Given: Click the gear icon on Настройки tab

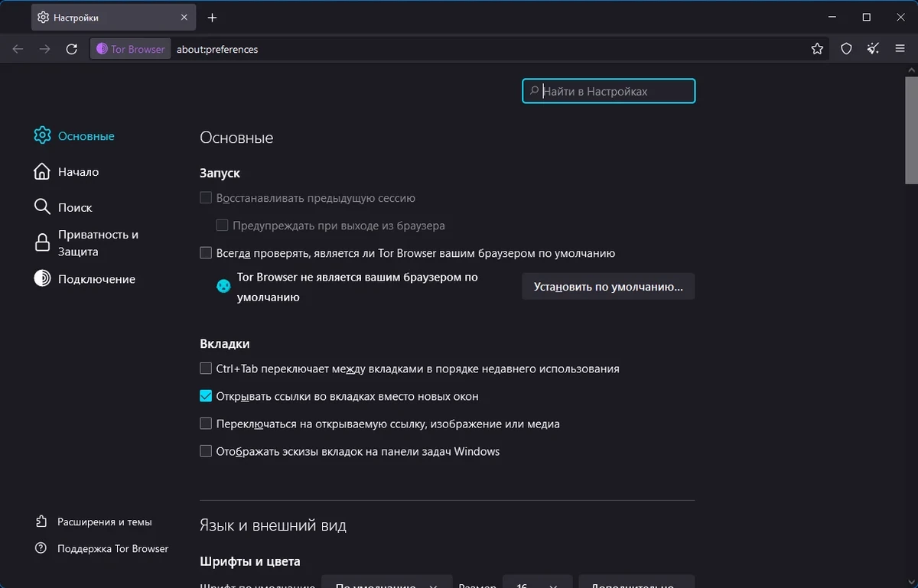Looking at the screenshot, I should 43,18.
